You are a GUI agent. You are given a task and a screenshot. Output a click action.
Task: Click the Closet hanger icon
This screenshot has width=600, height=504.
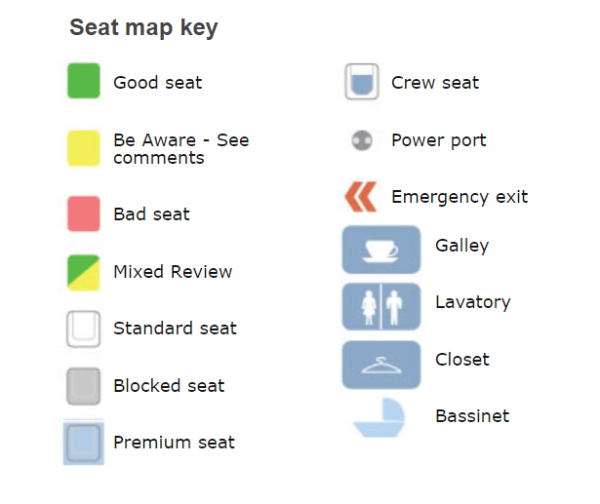tap(380, 364)
